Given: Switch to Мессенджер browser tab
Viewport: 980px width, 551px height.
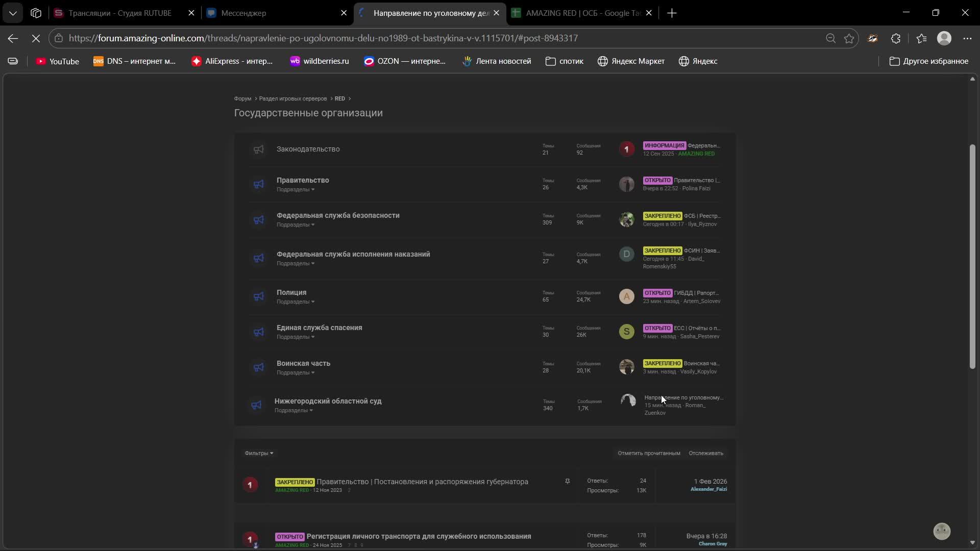Looking at the screenshot, I should coord(243,13).
